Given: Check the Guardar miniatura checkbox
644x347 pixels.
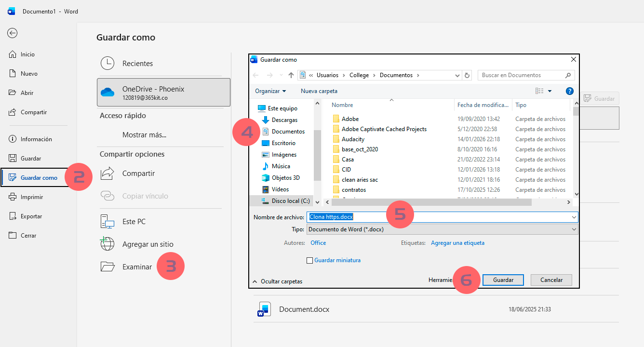Looking at the screenshot, I should tap(309, 261).
